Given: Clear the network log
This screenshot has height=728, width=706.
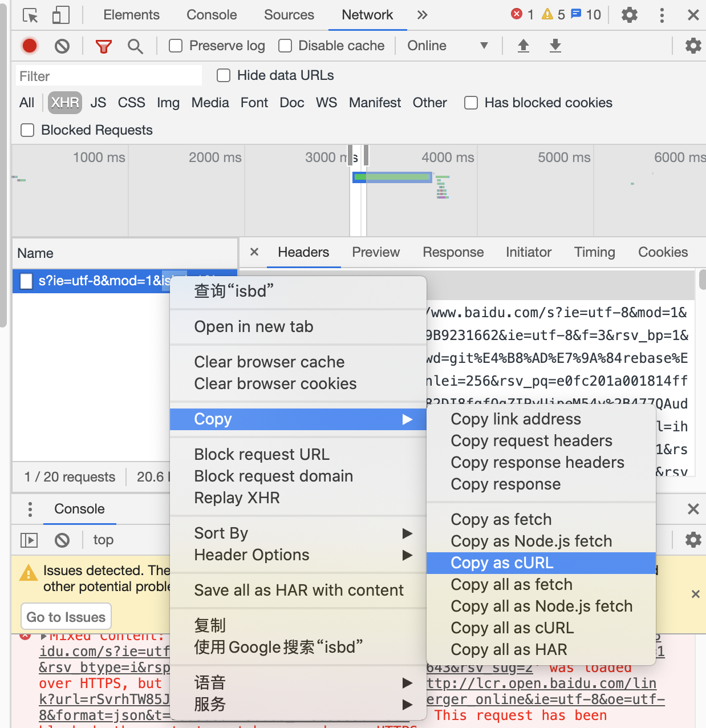Looking at the screenshot, I should 62,46.
